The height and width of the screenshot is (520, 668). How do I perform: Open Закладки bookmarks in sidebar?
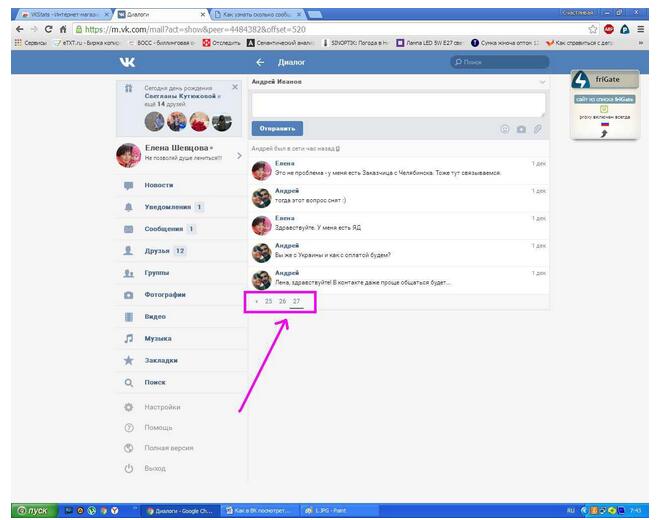160,360
